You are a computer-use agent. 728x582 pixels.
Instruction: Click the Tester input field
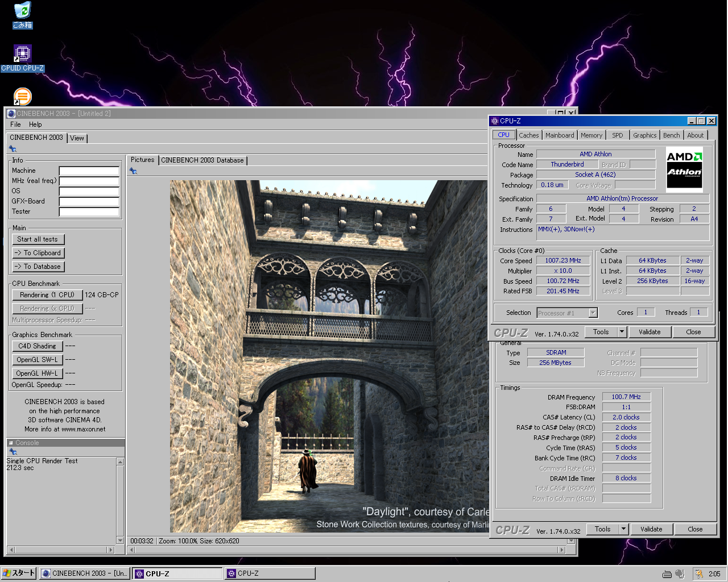pyautogui.click(x=89, y=211)
